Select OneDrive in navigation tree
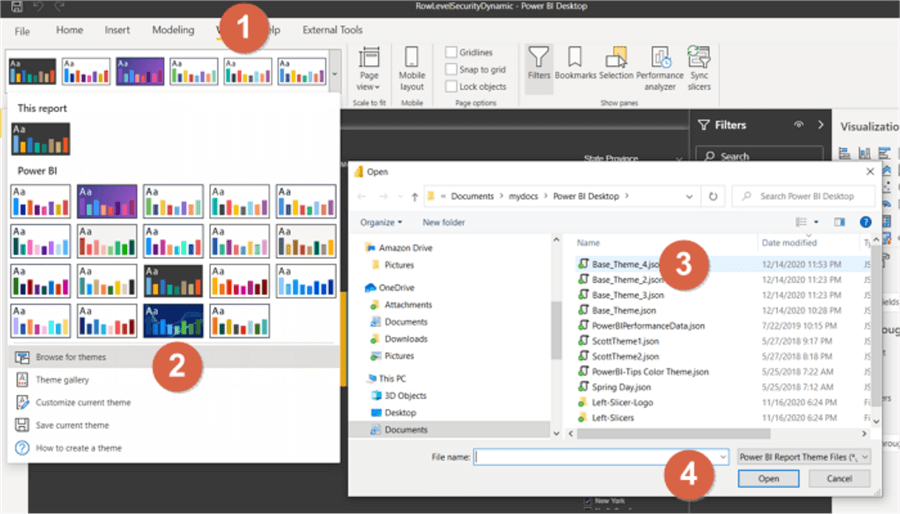The image size is (900, 514). [x=396, y=287]
